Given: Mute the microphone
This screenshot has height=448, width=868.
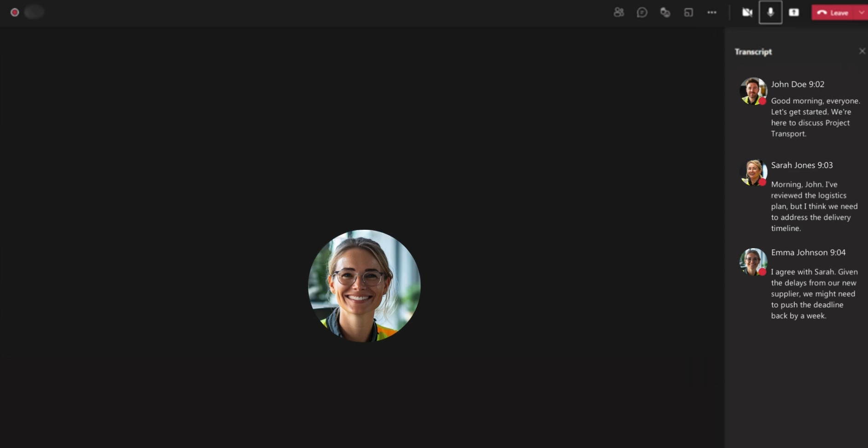Looking at the screenshot, I should 770,12.
